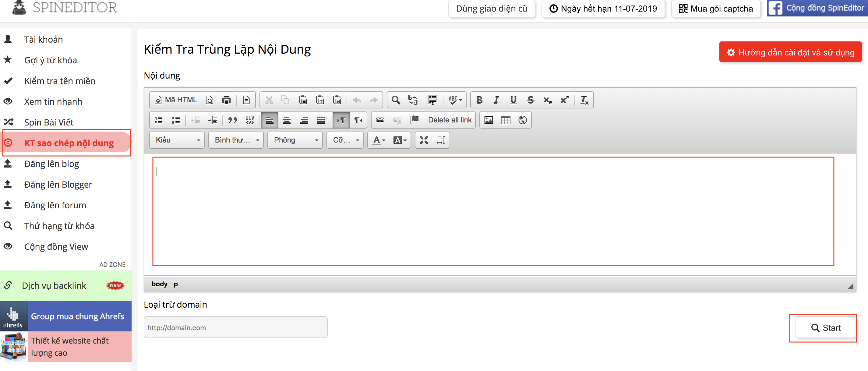Viewport: 868px width, 371px height.
Task: Go to Đăng lên Blogger menu item
Action: [58, 185]
